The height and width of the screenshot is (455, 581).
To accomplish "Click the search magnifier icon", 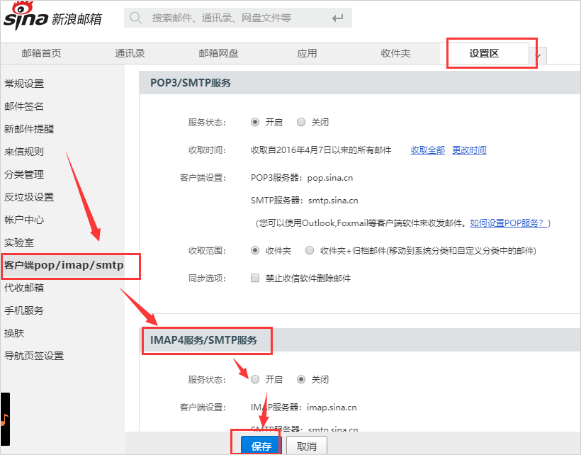I will pyautogui.click(x=136, y=18).
